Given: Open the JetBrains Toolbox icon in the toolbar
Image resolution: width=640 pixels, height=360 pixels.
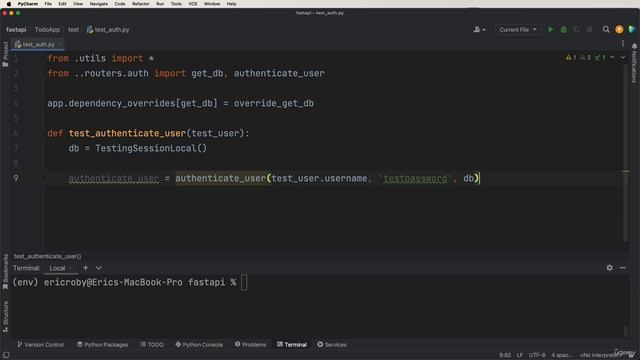Looking at the screenshot, I should click(x=632, y=29).
